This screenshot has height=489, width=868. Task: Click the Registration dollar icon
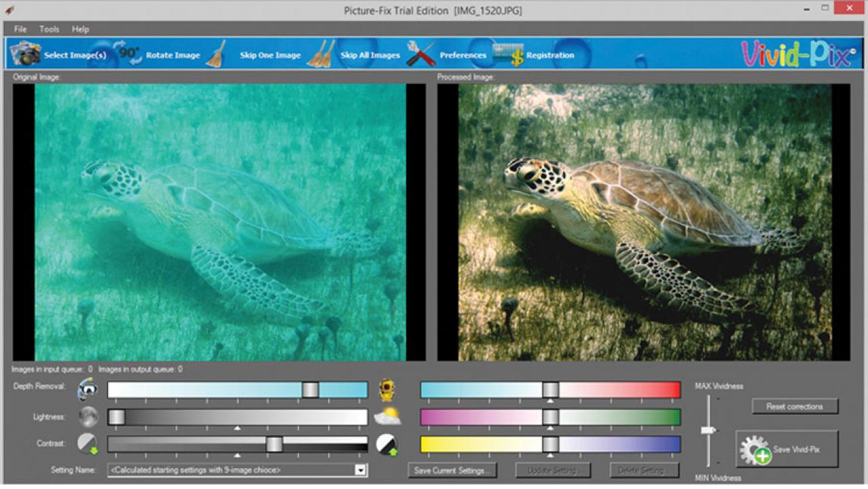pos(508,54)
